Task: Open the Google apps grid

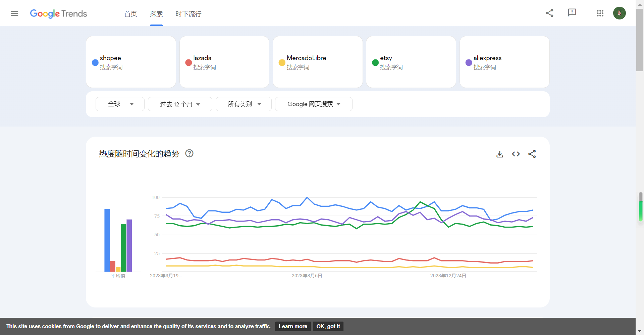Action: [600, 13]
